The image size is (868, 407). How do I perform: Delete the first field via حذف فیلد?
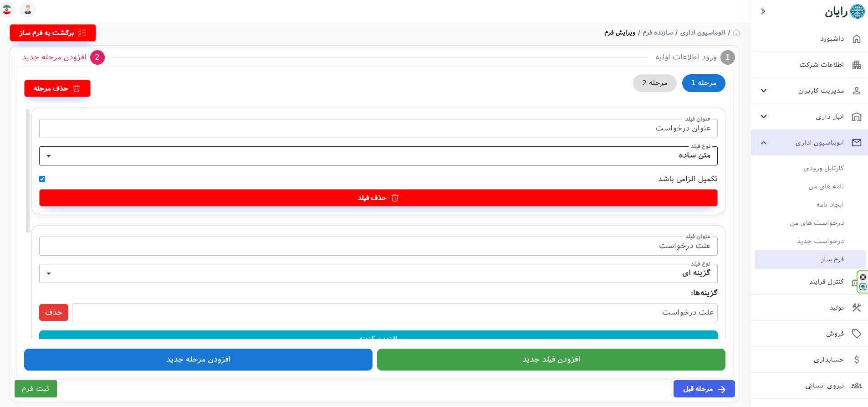[378, 198]
